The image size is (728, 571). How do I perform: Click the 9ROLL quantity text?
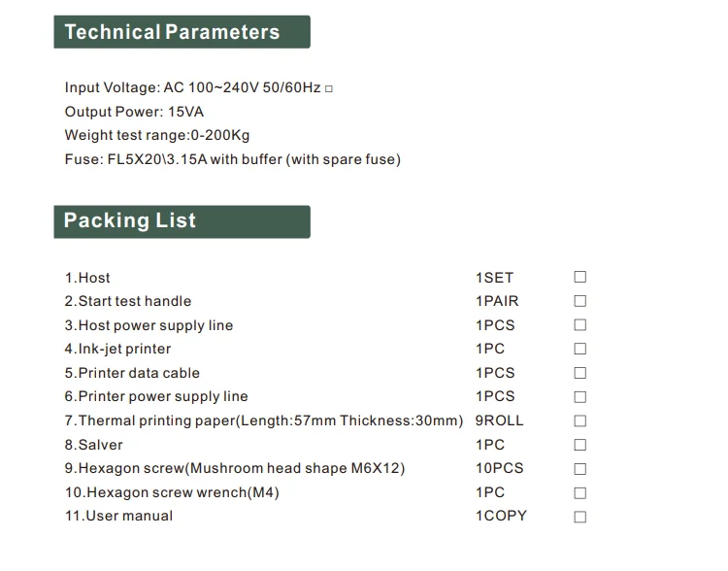(x=499, y=420)
